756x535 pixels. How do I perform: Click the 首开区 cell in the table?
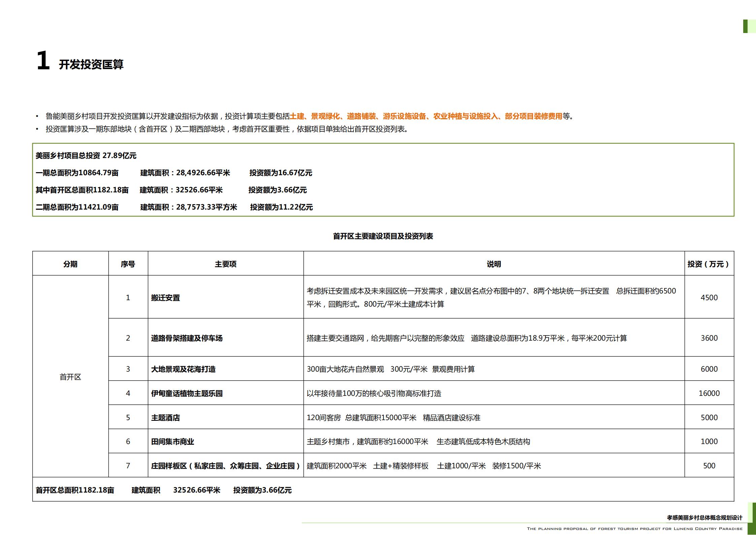(x=70, y=377)
